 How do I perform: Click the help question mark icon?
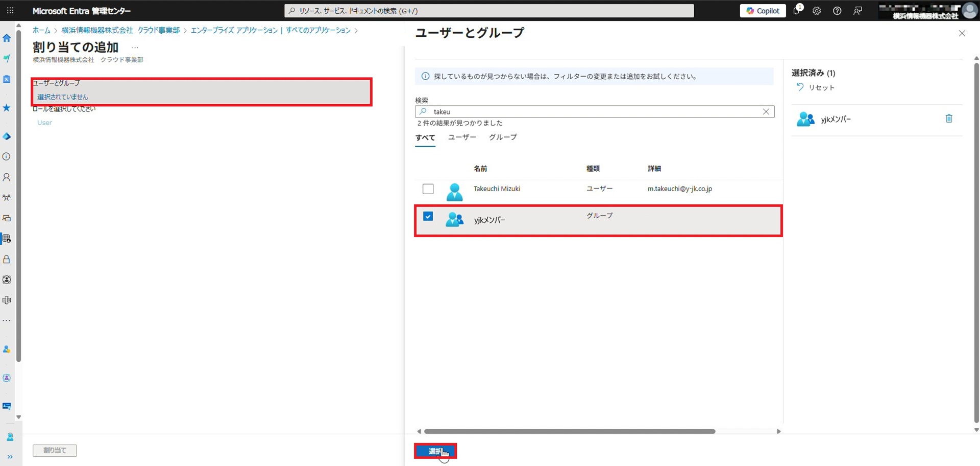[x=837, y=11]
